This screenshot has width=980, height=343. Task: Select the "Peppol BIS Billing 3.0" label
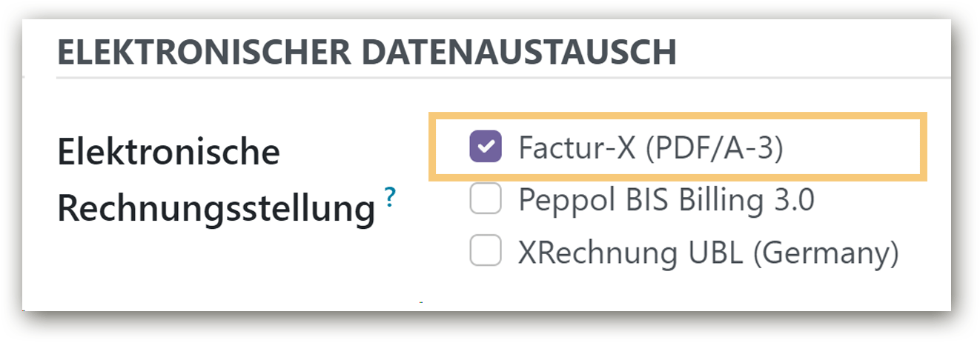coord(666,200)
